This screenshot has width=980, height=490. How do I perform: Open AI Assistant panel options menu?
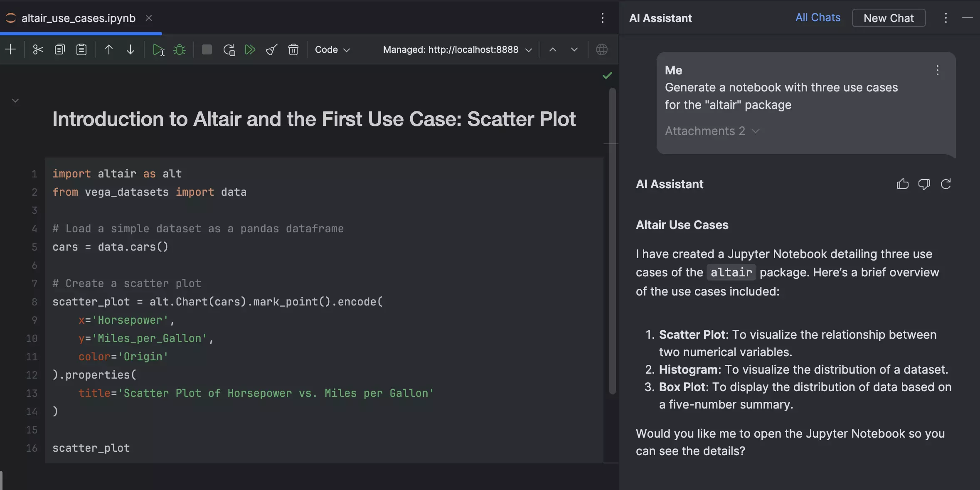click(946, 18)
